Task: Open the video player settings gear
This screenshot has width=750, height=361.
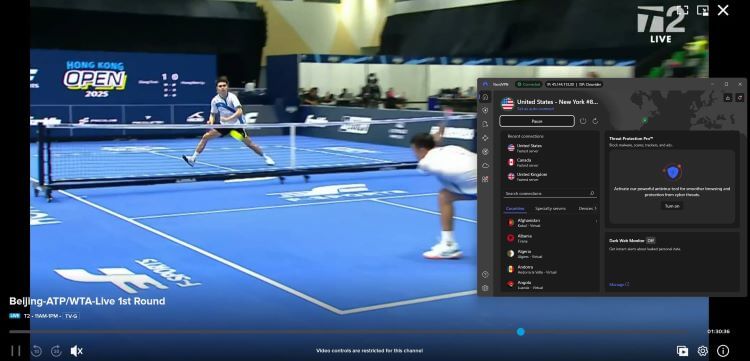Action: (702, 351)
